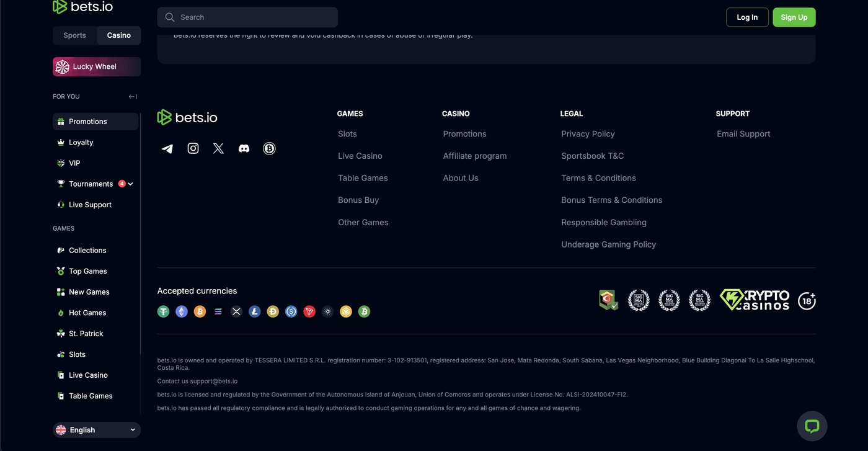The height and width of the screenshot is (451, 868).
Task: Open the Telegram social link
Action: coord(167,149)
